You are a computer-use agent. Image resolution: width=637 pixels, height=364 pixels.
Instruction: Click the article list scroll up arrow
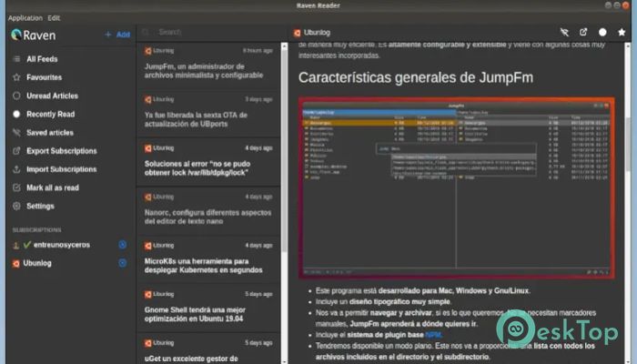pos(284,46)
